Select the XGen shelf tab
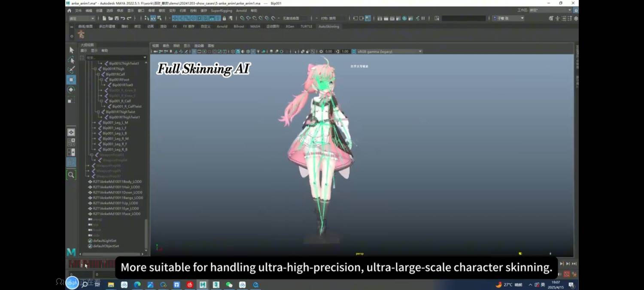Screen dimensions: 644x290 tap(290, 26)
